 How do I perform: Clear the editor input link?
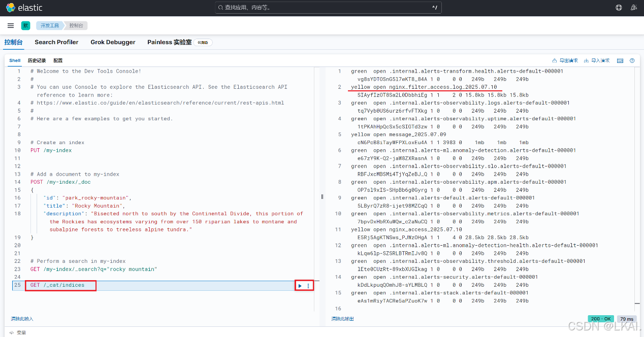click(x=22, y=319)
